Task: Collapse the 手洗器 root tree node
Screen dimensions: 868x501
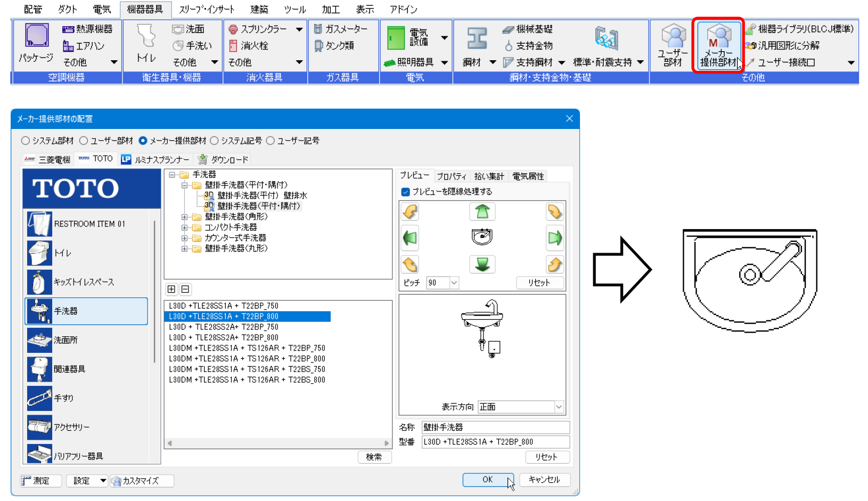Action: [172, 175]
